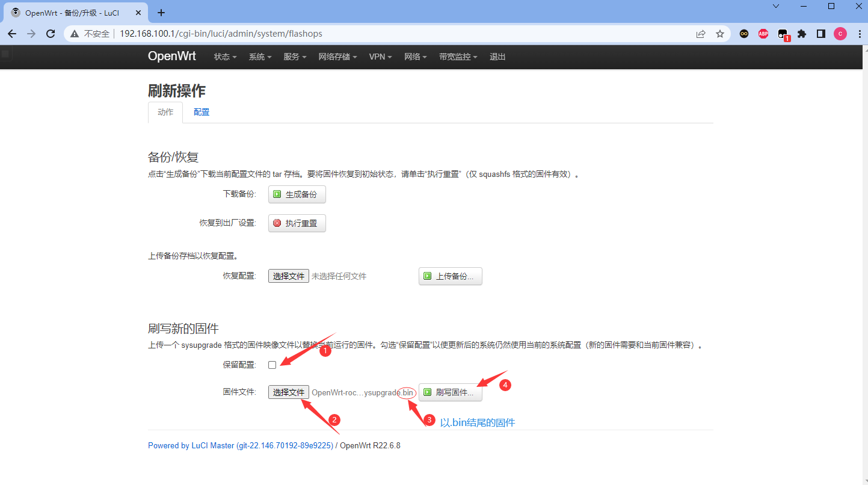Click the 执行重置 button
This screenshot has height=485, width=868.
pyautogui.click(x=297, y=223)
